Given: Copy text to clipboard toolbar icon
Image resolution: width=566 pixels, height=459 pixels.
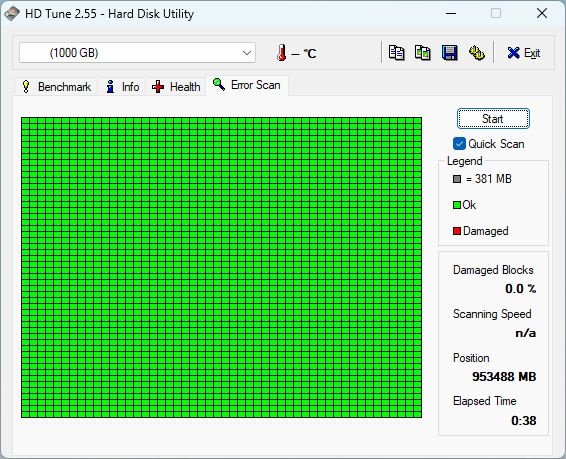Looking at the screenshot, I should click(x=396, y=53).
